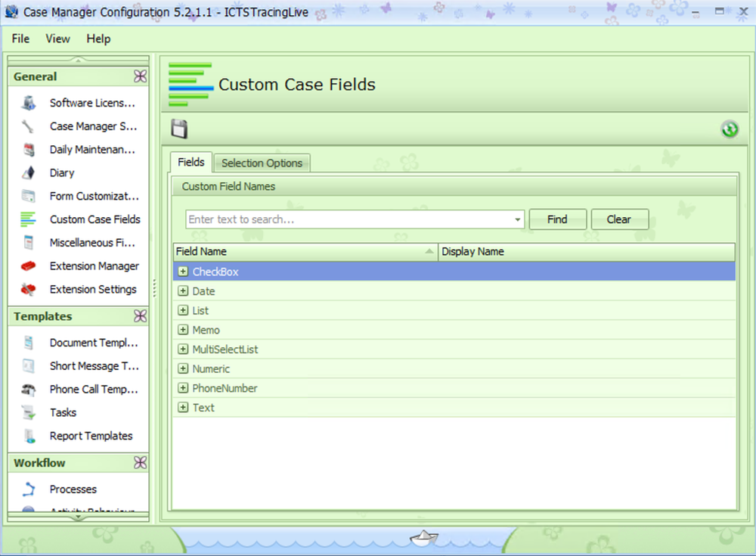Expand the List field group

[x=183, y=310]
